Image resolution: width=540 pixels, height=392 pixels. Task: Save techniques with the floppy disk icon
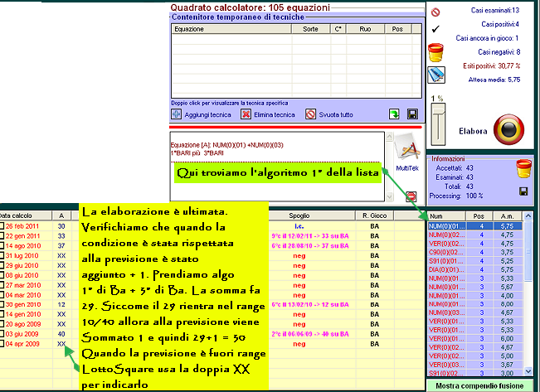412,114
